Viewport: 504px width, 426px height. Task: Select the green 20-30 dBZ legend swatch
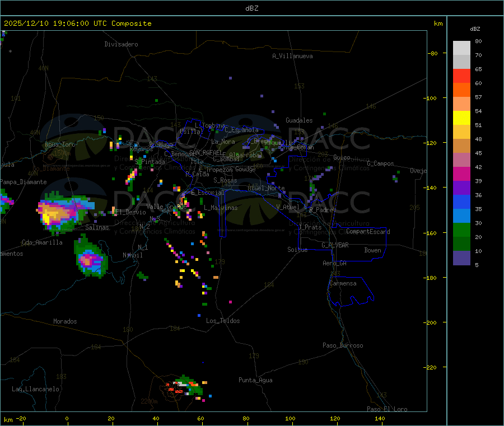[x=461, y=230]
